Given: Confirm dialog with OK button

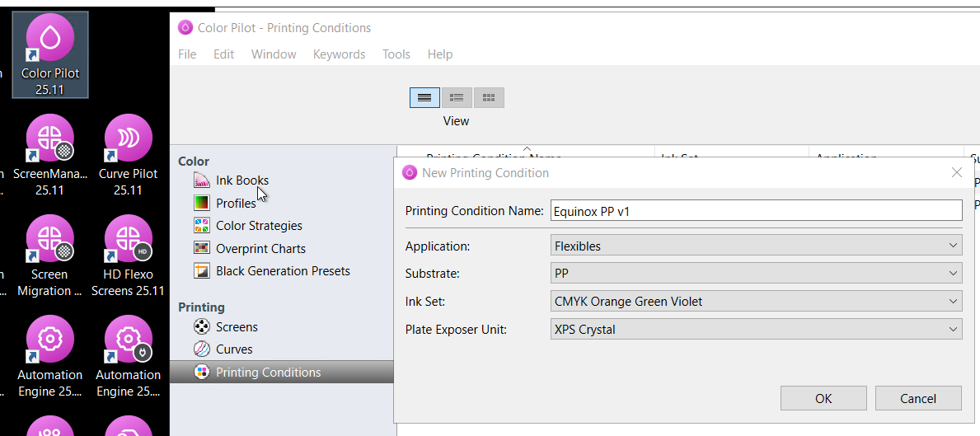Looking at the screenshot, I should pyautogui.click(x=823, y=398).
